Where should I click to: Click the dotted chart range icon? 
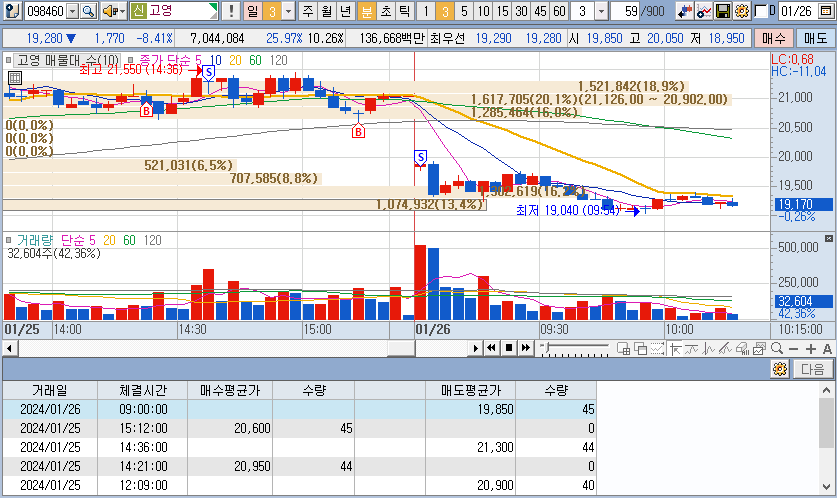pos(657,349)
